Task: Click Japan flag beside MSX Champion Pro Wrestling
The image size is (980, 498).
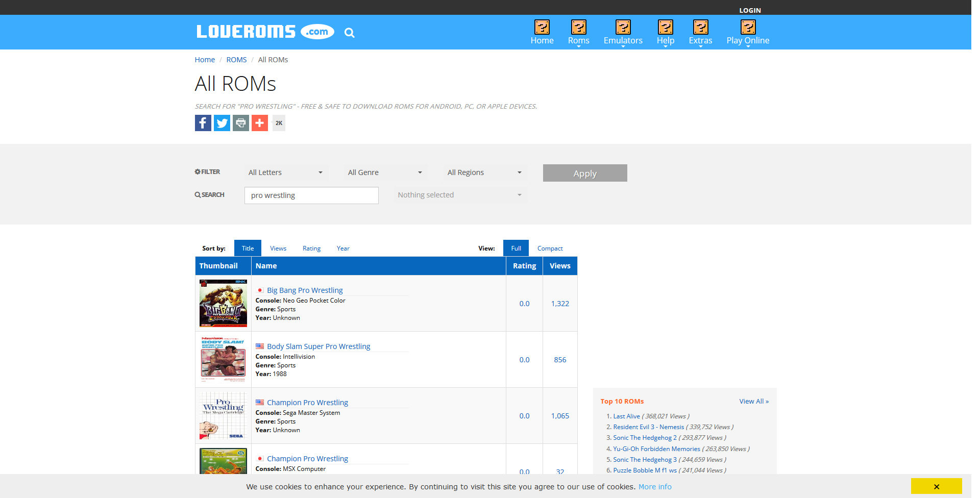Action: tap(260, 459)
